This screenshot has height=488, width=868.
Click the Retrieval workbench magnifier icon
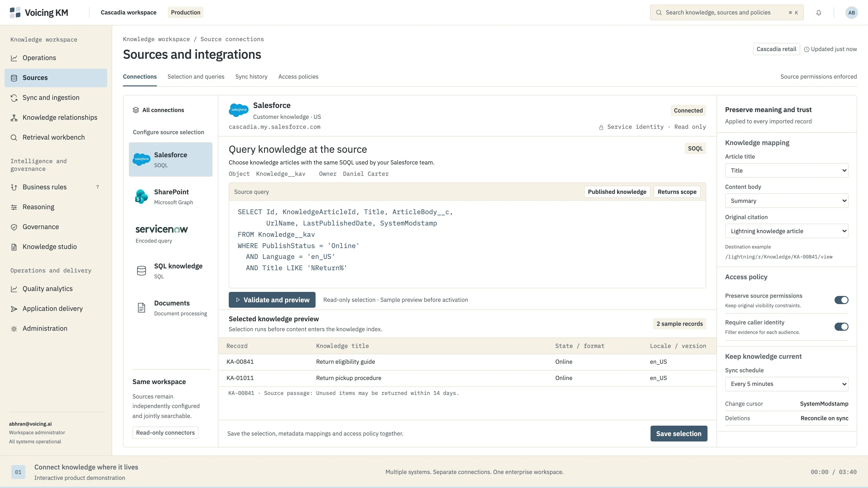(14, 137)
